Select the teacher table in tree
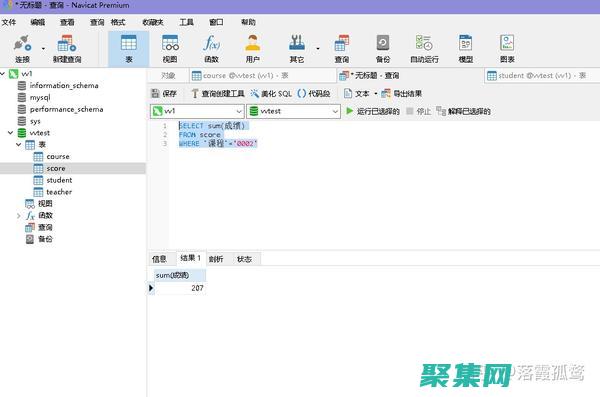 (x=59, y=192)
